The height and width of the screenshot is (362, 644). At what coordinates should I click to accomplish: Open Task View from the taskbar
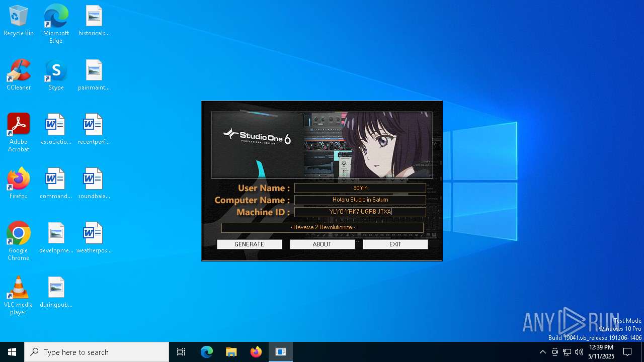click(x=181, y=352)
